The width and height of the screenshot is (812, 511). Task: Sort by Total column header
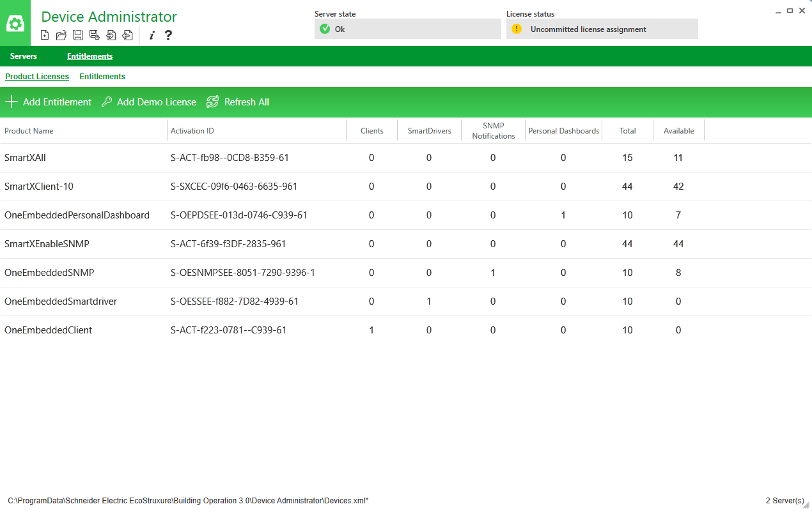(x=628, y=131)
